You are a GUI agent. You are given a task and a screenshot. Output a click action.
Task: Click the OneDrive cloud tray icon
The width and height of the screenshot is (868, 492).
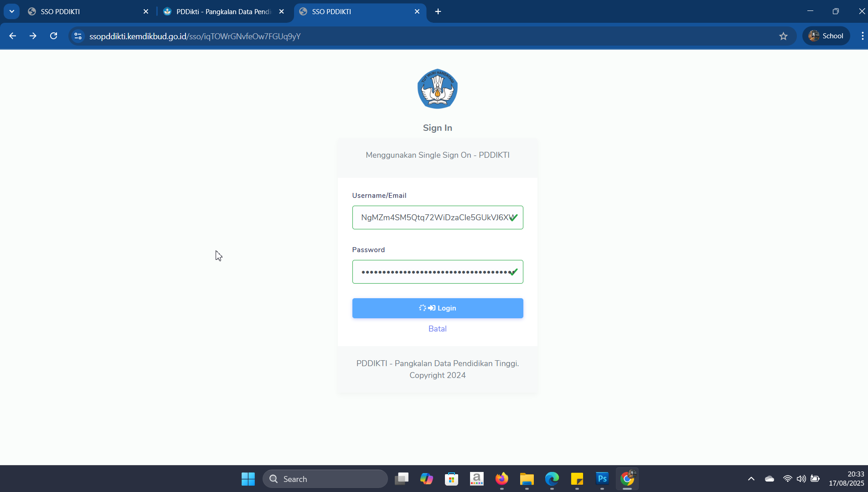pos(770,479)
